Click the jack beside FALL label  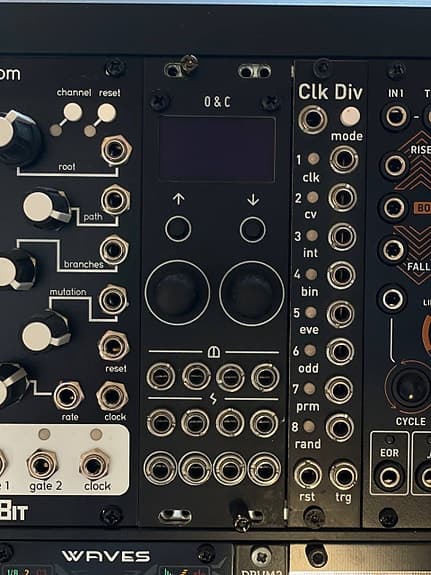pos(393,250)
